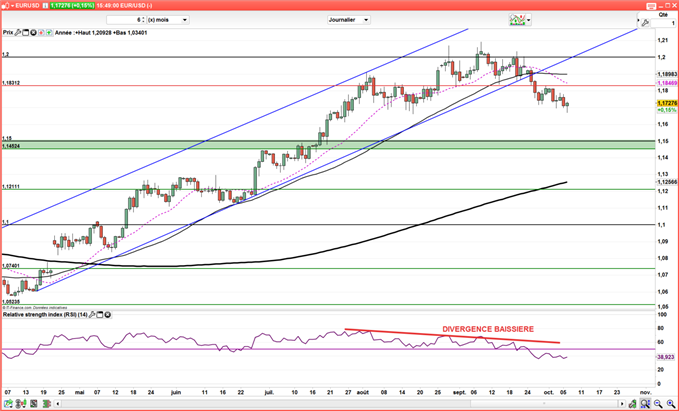Open the chart style dropdown arrow

(x=528, y=20)
